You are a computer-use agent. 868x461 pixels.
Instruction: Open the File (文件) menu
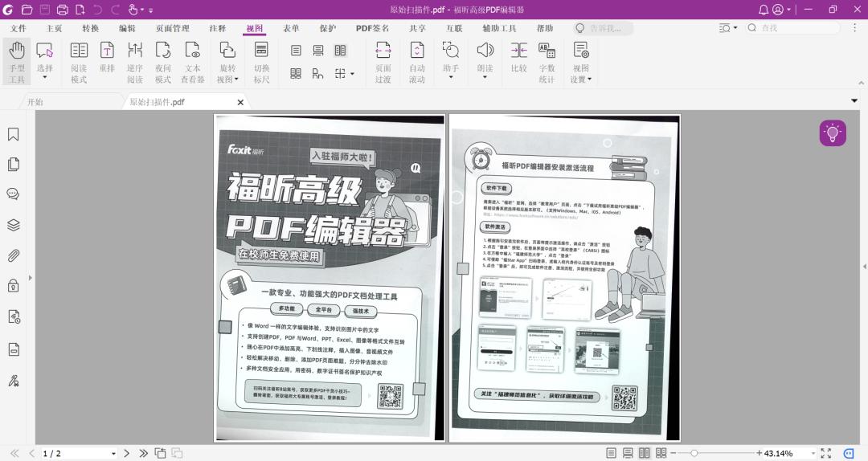pyautogui.click(x=18, y=27)
